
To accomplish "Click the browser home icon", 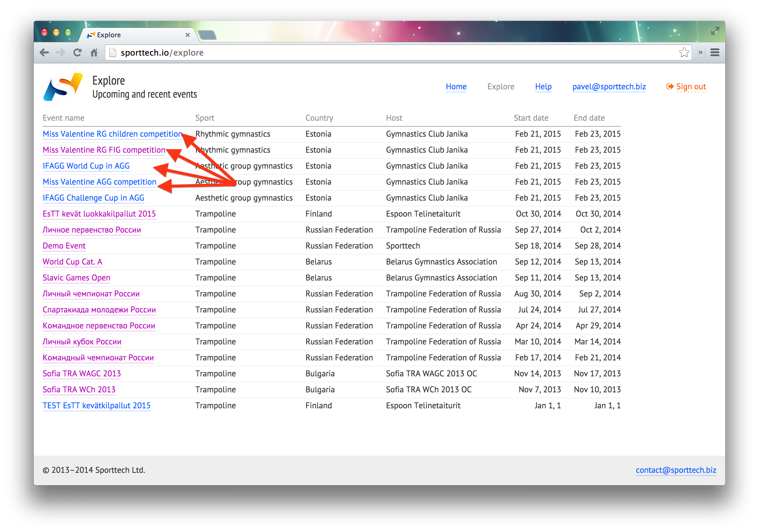I will coord(94,53).
